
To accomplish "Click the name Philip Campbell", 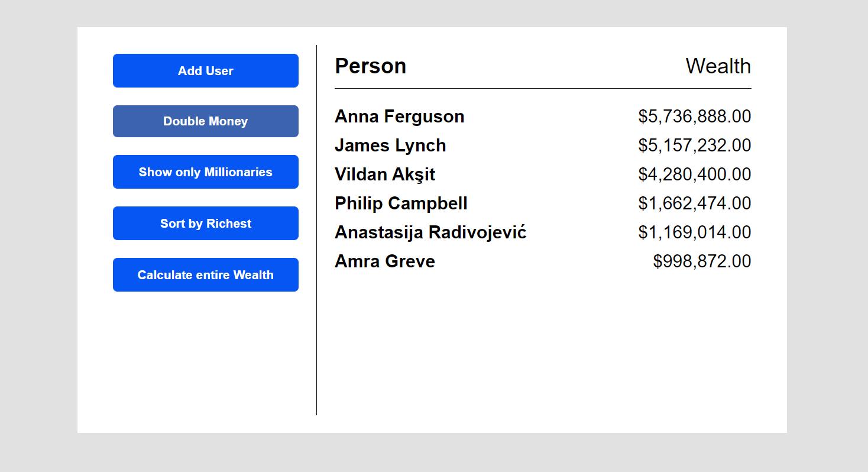I will 401,203.
